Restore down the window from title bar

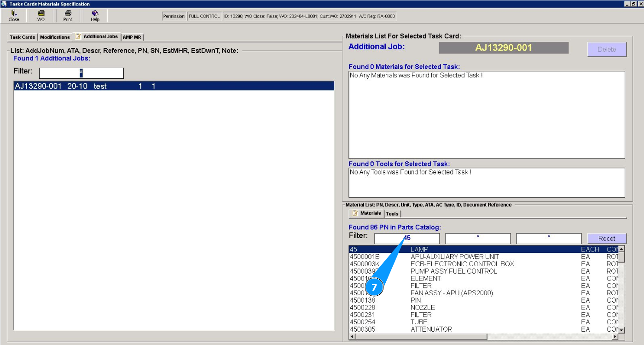tap(633, 4)
